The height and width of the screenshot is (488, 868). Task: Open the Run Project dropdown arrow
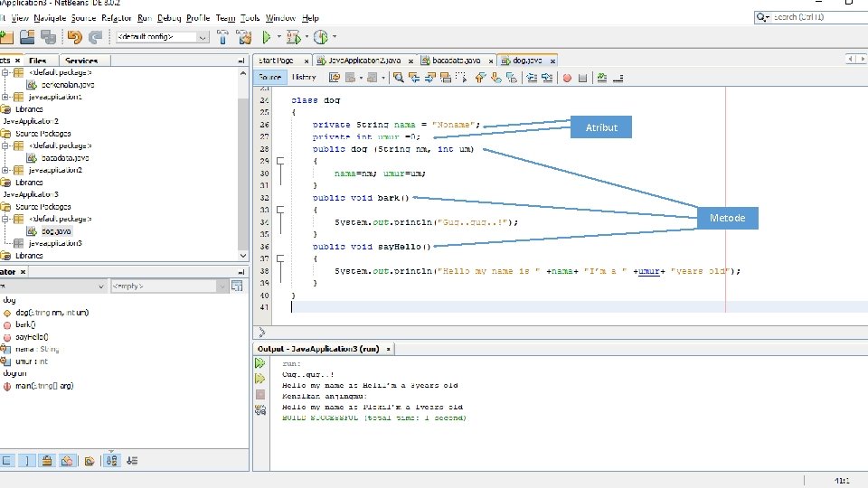pyautogui.click(x=279, y=37)
